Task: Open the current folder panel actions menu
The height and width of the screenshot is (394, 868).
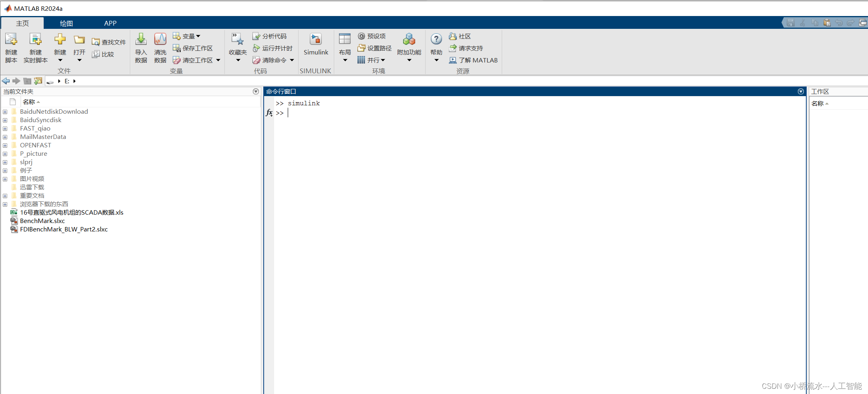Action: click(x=256, y=92)
